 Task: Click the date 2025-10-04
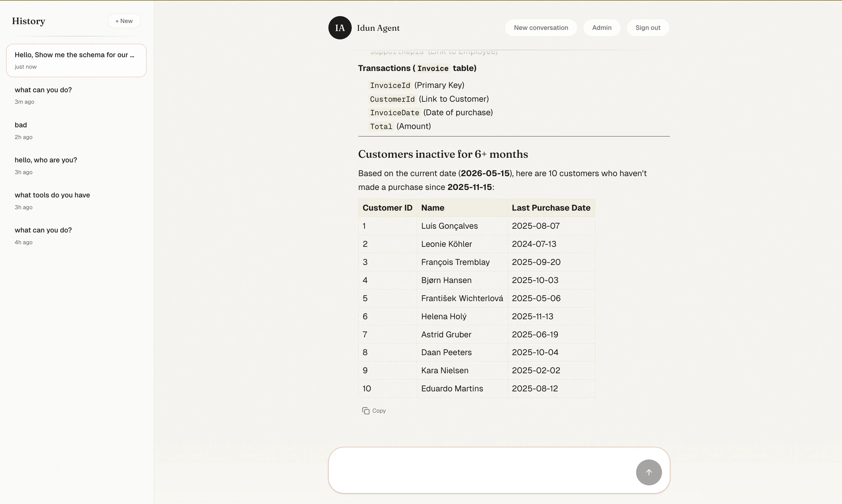[535, 352]
